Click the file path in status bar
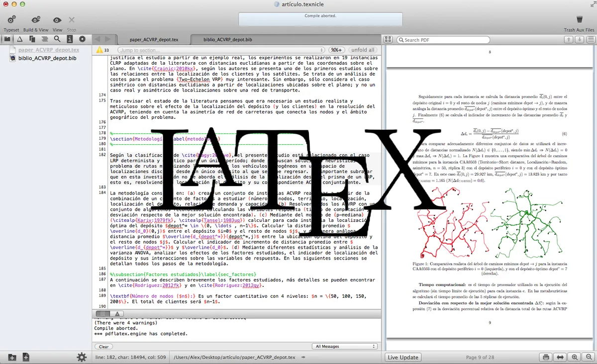The height and width of the screenshot is (364, 597). point(233,357)
